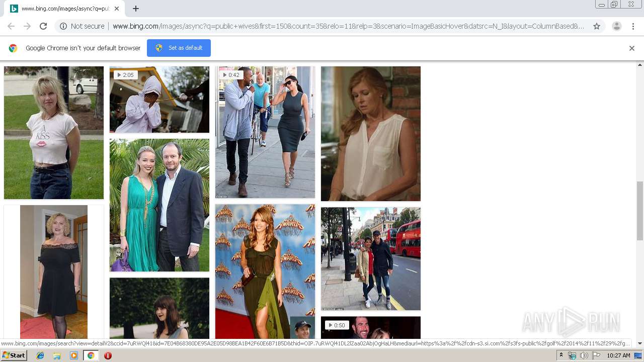Open the red carpet green dress image
This screenshot has height=362, width=644.
(x=265, y=271)
